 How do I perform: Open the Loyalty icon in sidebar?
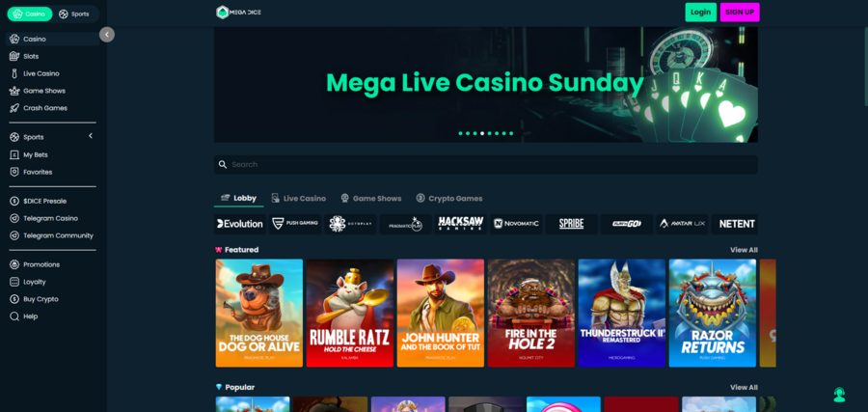tap(14, 282)
